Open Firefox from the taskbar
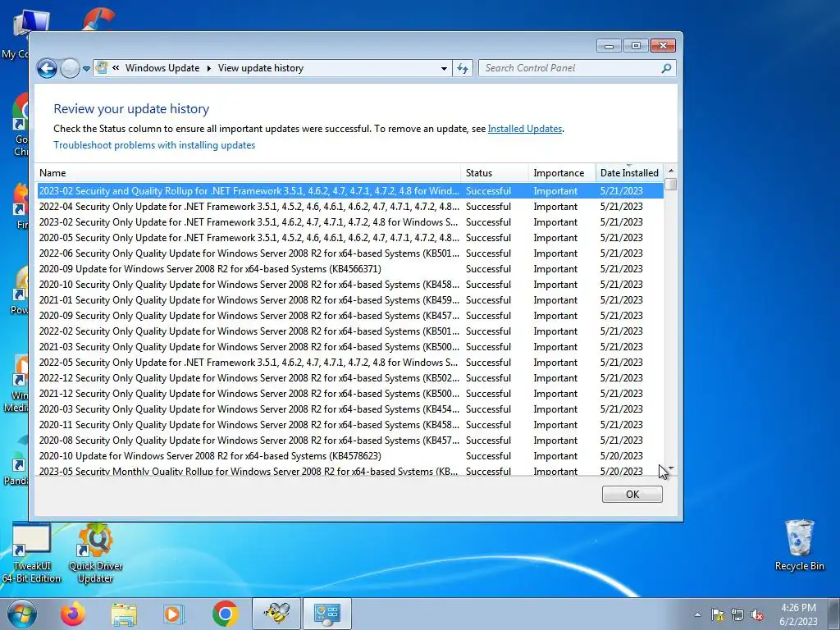840x630 pixels. tap(72, 614)
